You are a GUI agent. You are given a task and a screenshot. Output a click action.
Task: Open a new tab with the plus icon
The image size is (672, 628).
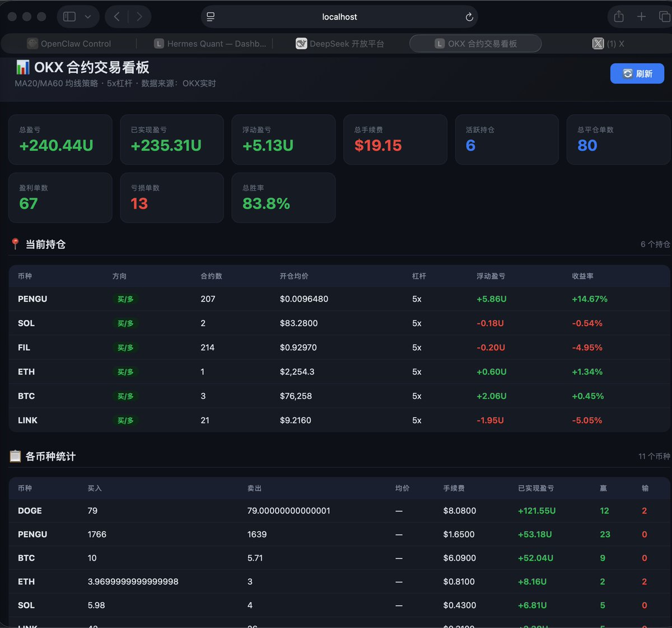[x=642, y=17]
